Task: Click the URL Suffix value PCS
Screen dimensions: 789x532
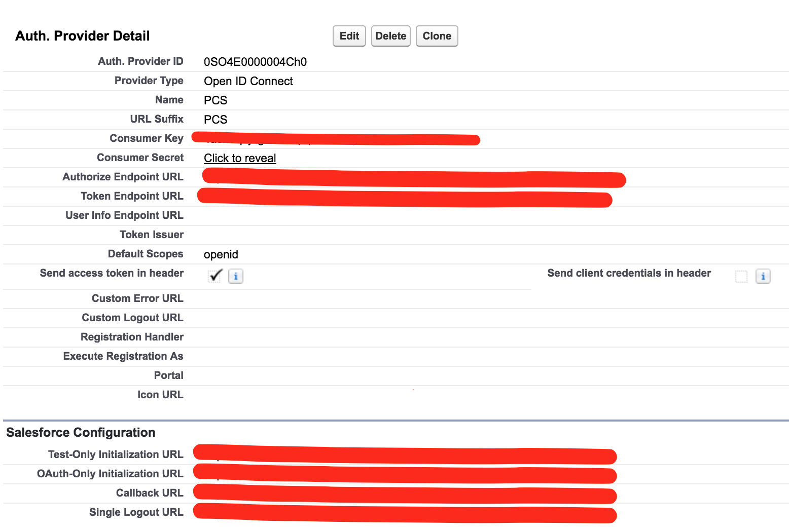Action: tap(215, 120)
